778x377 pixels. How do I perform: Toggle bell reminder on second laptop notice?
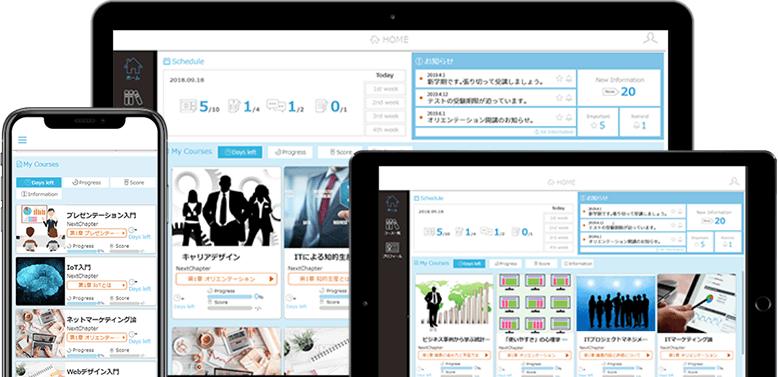point(569,98)
